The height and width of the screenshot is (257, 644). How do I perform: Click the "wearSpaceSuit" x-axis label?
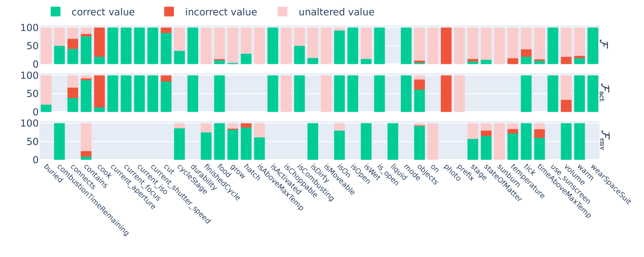point(611,184)
